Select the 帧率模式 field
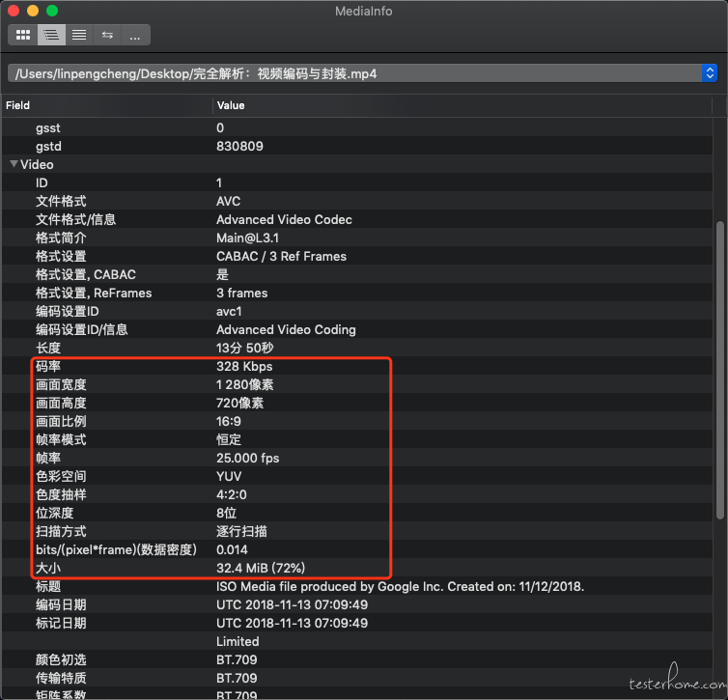 [x=61, y=439]
